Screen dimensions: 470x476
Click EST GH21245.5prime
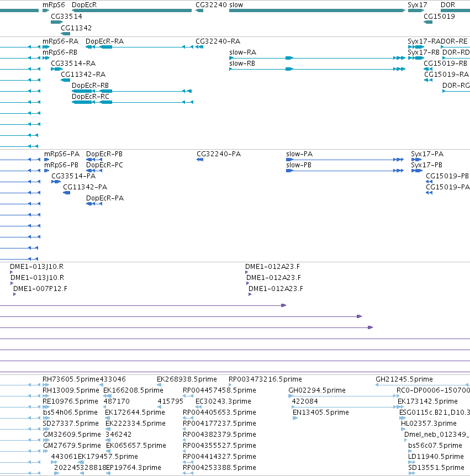[404, 379]
